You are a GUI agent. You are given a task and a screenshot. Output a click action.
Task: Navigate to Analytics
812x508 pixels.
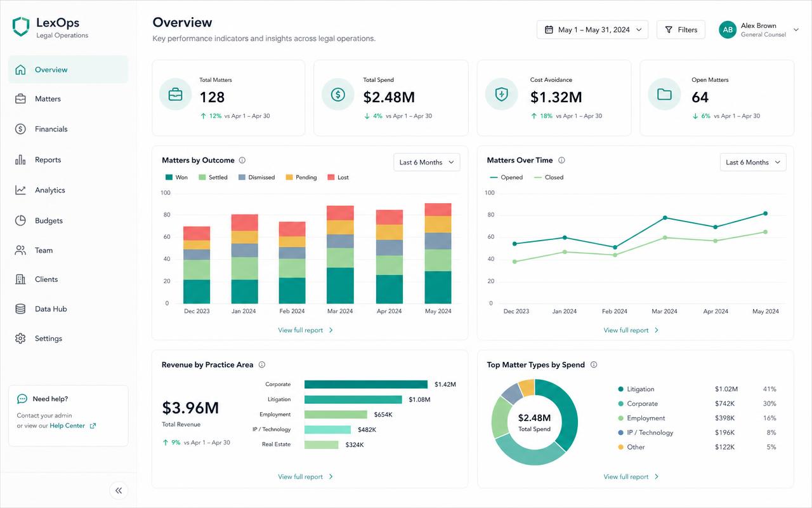tap(68, 190)
